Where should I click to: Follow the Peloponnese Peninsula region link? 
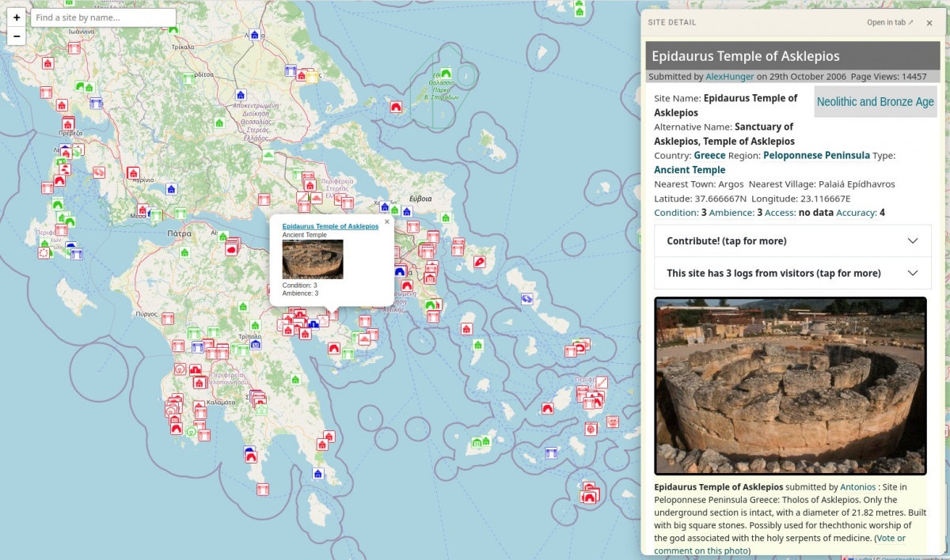coord(816,155)
